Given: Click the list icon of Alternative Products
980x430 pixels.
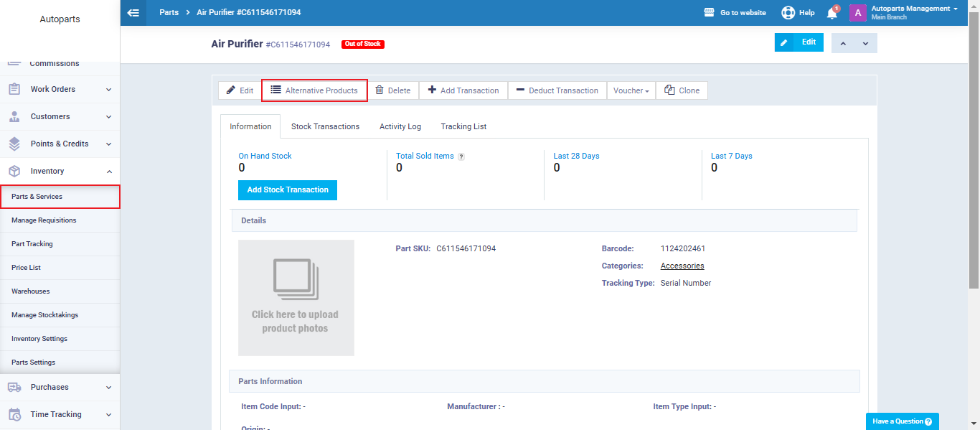Looking at the screenshot, I should coord(275,90).
